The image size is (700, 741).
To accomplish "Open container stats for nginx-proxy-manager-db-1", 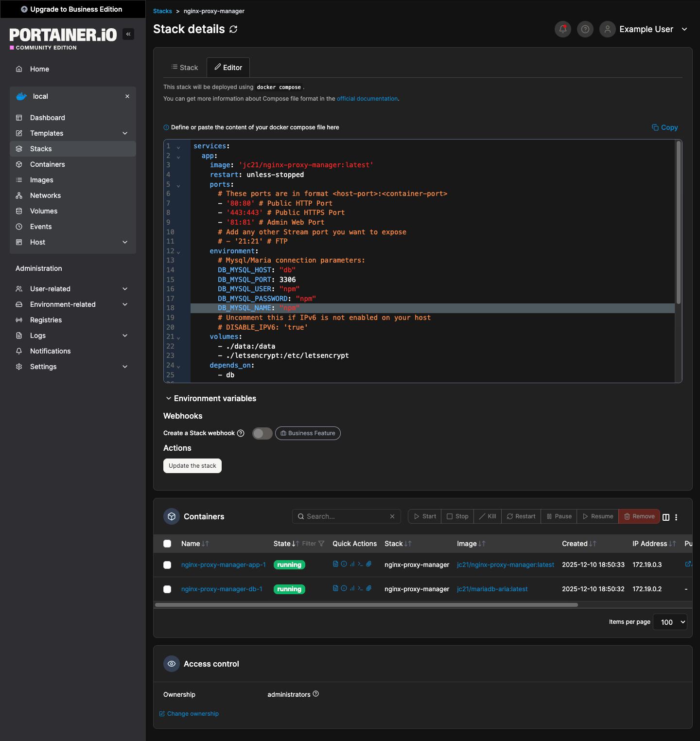I will 352,588.
